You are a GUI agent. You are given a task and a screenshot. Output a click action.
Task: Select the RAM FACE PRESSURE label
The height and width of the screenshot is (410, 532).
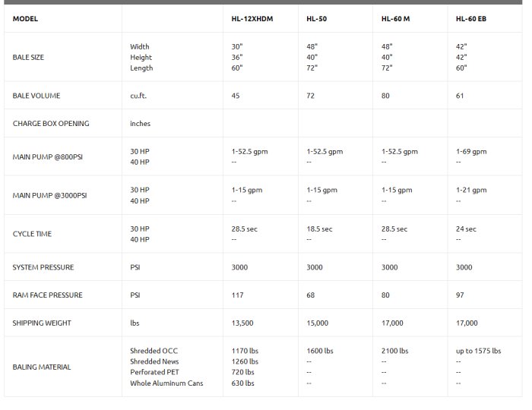pyautogui.click(x=47, y=295)
